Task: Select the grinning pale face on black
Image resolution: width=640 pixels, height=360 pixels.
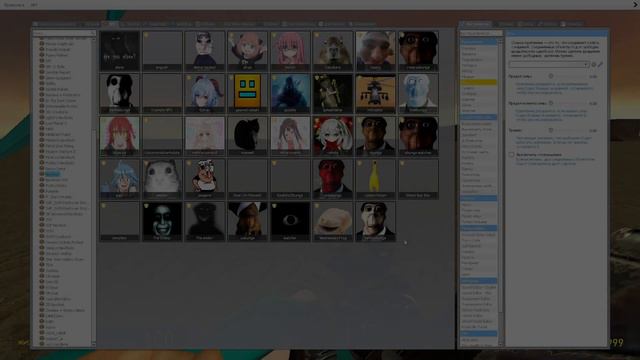Action: click(x=162, y=221)
